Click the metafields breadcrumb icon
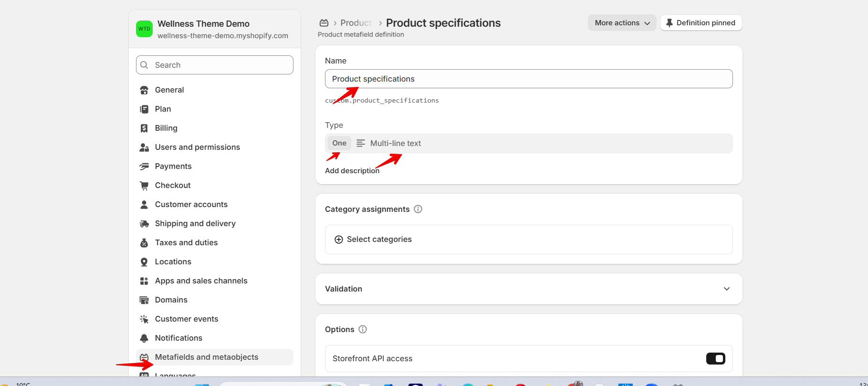The height and width of the screenshot is (386, 868). coord(324,23)
